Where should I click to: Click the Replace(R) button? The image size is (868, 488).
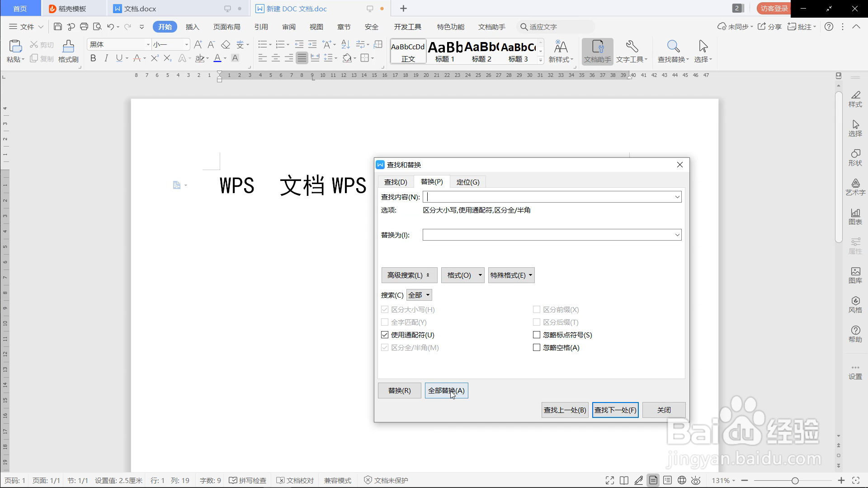[400, 390]
